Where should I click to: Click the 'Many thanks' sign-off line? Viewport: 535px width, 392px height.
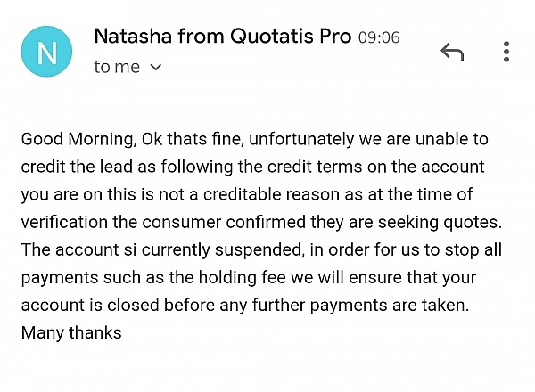coord(71,333)
